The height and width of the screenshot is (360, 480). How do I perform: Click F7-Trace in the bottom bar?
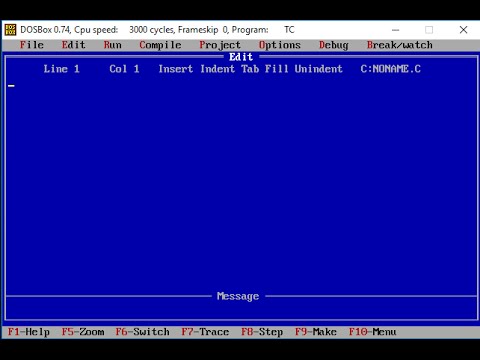205,332
